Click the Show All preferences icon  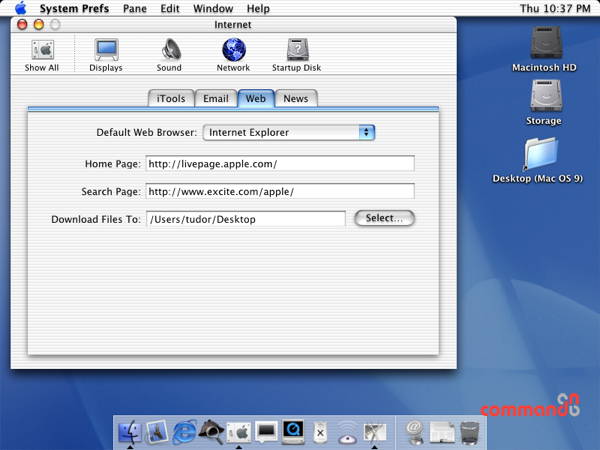(x=42, y=56)
